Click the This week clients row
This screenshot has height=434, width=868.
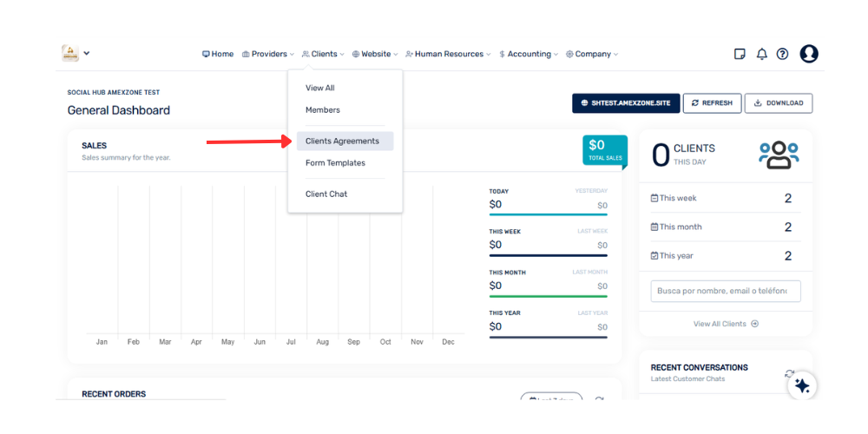pyautogui.click(x=726, y=198)
